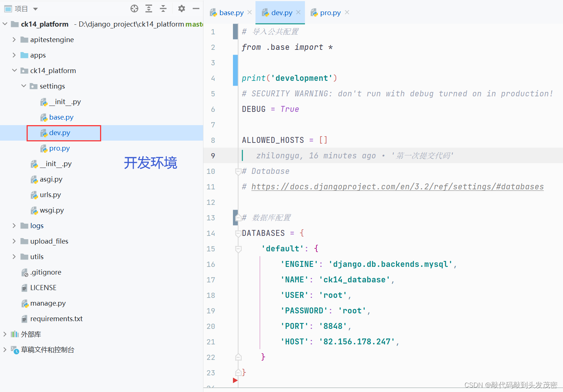Click the git blame annotation by zhilongya

pyautogui.click(x=354, y=156)
